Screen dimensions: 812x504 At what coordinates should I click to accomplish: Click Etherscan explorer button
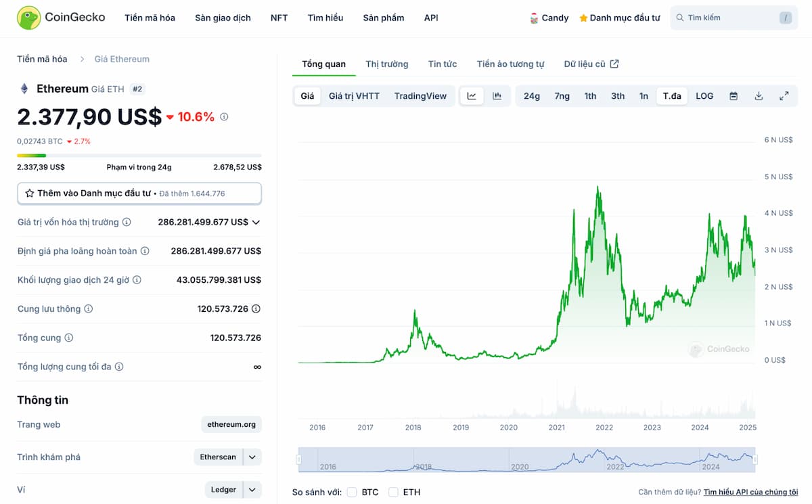point(218,457)
